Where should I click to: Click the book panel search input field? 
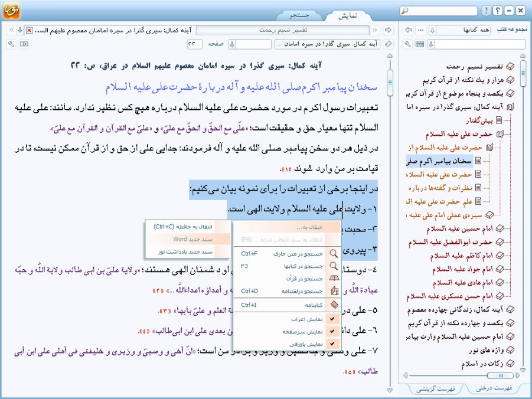pos(480,44)
